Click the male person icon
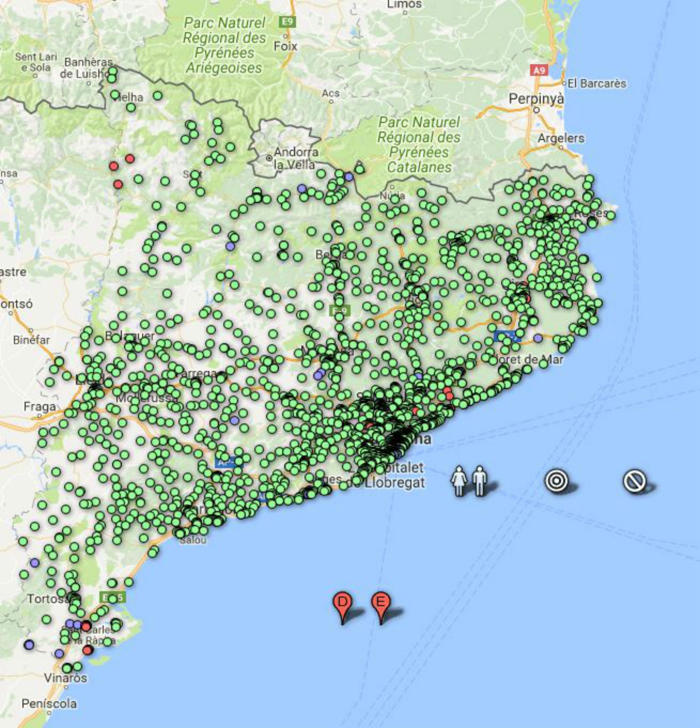700x728 pixels. pos(479,481)
